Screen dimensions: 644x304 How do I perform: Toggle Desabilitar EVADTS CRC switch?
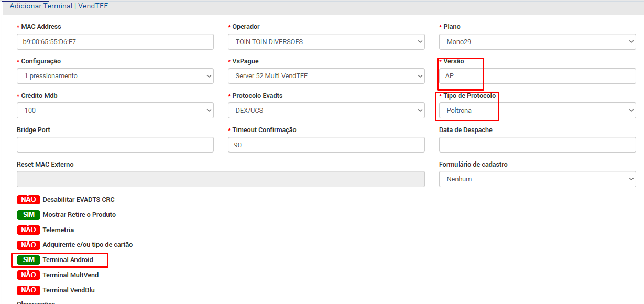(x=28, y=200)
